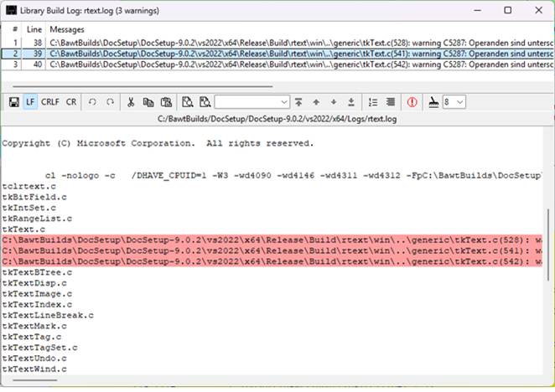Click the red exclamation warning icon
Screen dimensions: 555x392
[412, 101]
